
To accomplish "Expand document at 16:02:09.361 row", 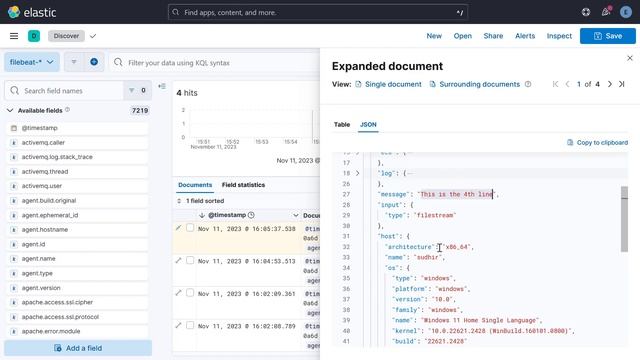I will click(x=178, y=293).
